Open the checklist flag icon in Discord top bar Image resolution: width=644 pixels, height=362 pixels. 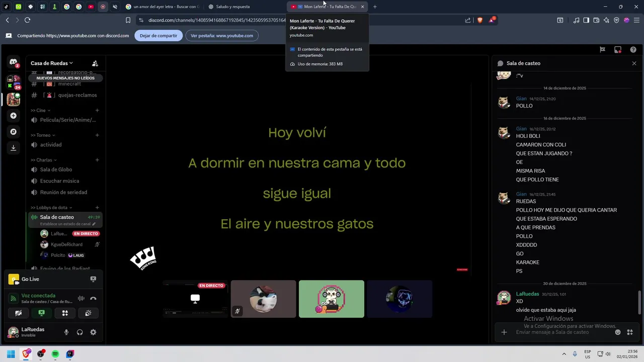[602, 49]
